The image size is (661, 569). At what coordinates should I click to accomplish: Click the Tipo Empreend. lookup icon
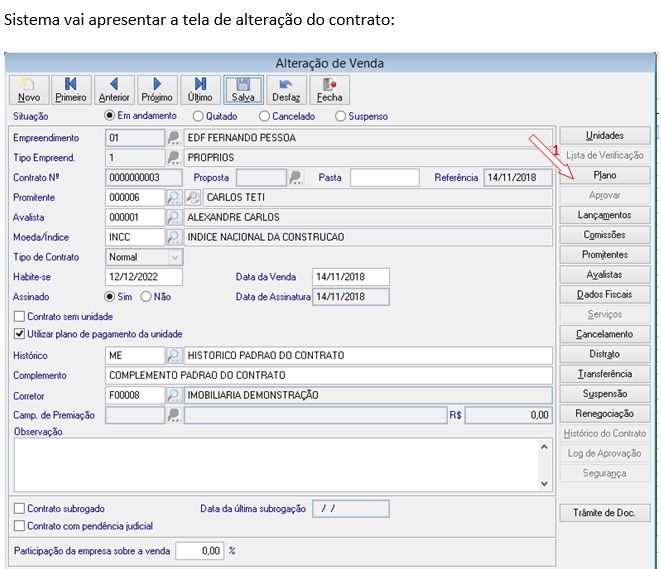click(x=174, y=158)
